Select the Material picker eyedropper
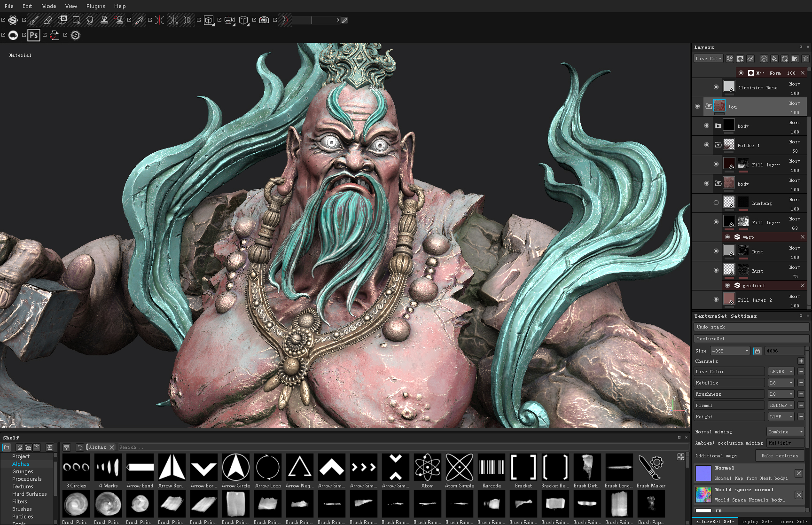Screen dimensions: 812x525 pos(139,20)
